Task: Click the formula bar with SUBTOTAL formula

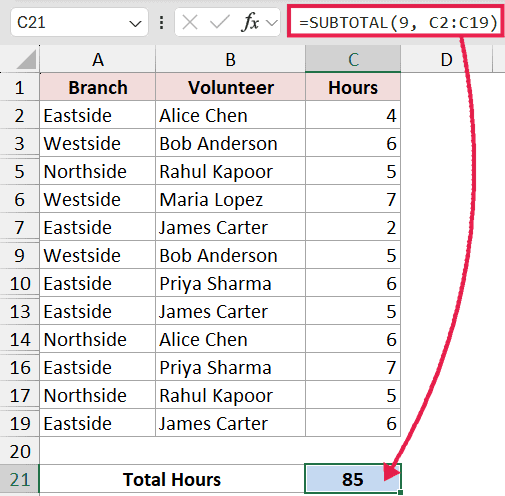Action: click(x=396, y=22)
